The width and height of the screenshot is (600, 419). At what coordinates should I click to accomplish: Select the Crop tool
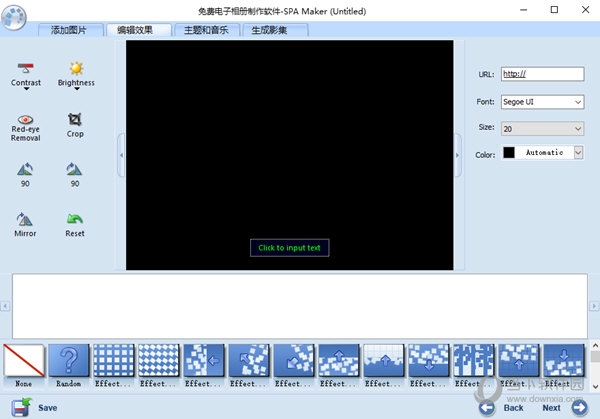coord(75,125)
